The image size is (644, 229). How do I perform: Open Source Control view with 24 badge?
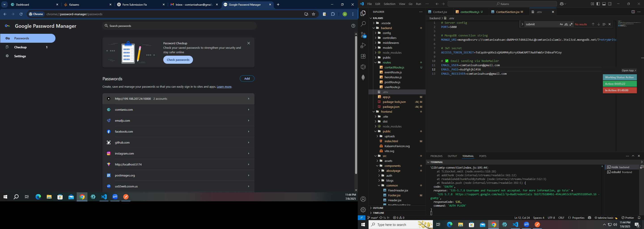(x=363, y=35)
